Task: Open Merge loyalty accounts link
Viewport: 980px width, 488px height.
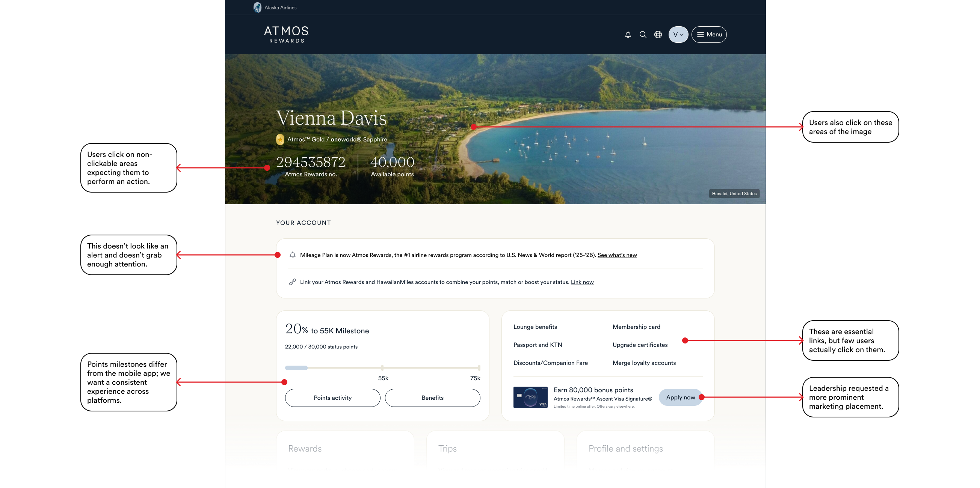Action: (x=644, y=363)
